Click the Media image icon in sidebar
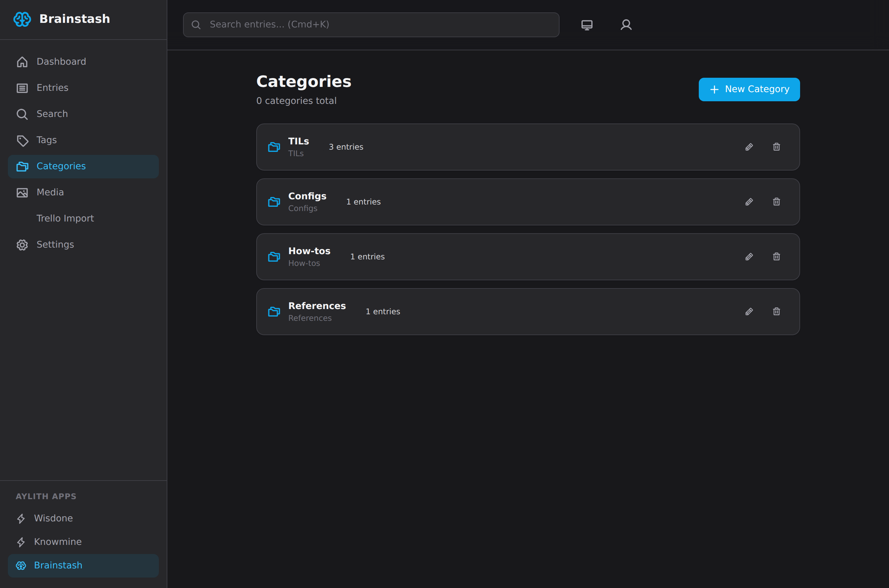 coord(22,193)
